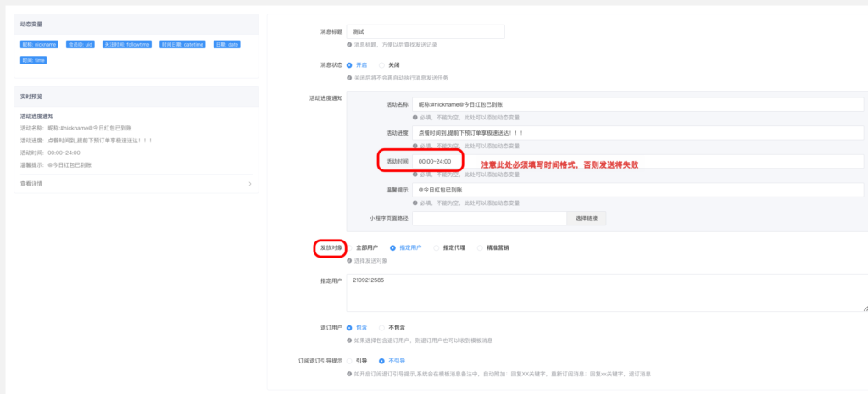This screenshot has height=394, width=868.
Task: Edit the 温馨提示 input field
Action: tap(637, 190)
